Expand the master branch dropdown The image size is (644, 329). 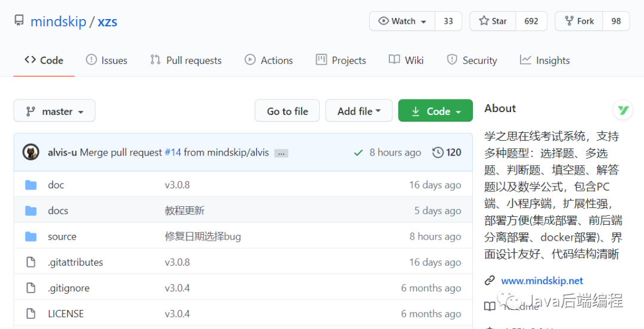pos(54,111)
